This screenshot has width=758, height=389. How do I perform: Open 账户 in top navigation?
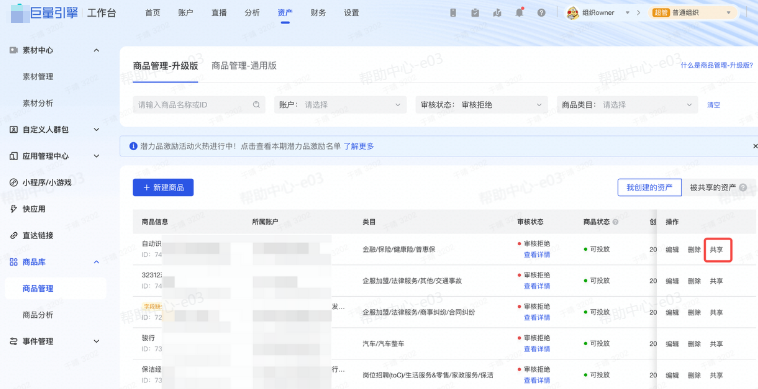pos(186,13)
